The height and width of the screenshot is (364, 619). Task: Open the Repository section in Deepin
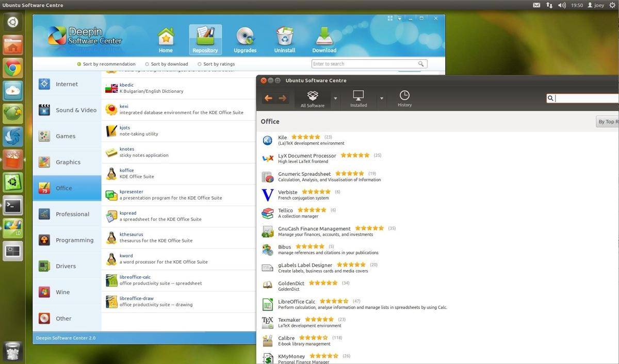pos(205,40)
